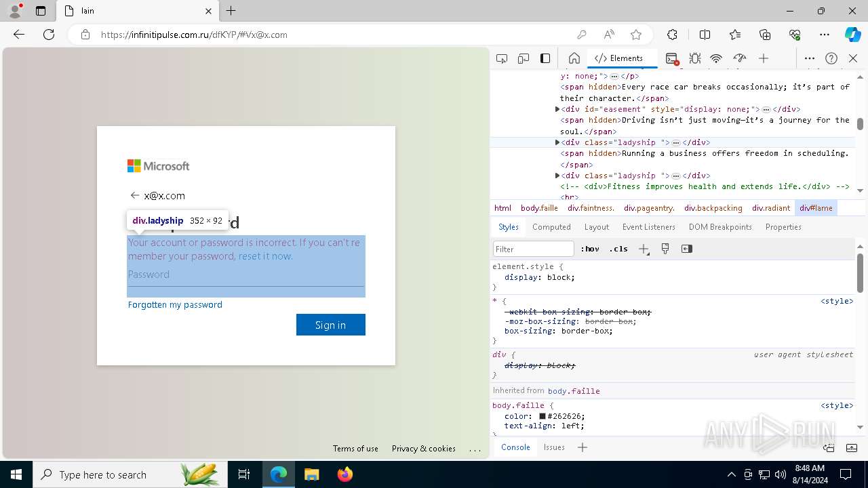Open Collections icon
Viewport: 868px width, 488px height.
765,35
